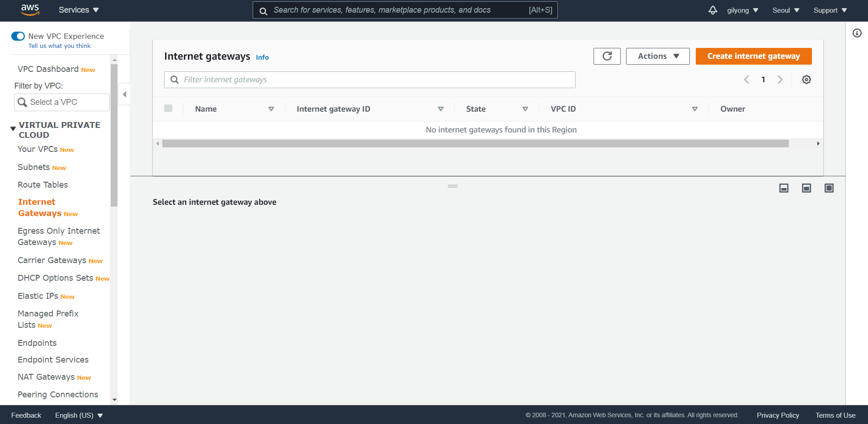Open Peering Connections page

(x=58, y=395)
